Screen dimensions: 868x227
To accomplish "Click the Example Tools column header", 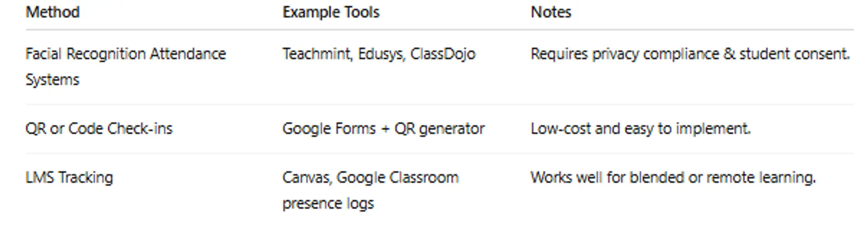I will click(x=330, y=12).
